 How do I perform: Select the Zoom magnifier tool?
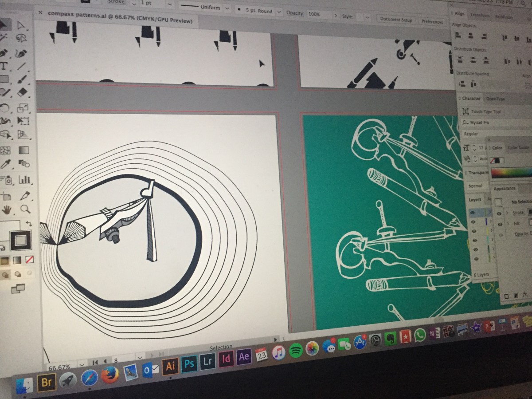[25, 209]
